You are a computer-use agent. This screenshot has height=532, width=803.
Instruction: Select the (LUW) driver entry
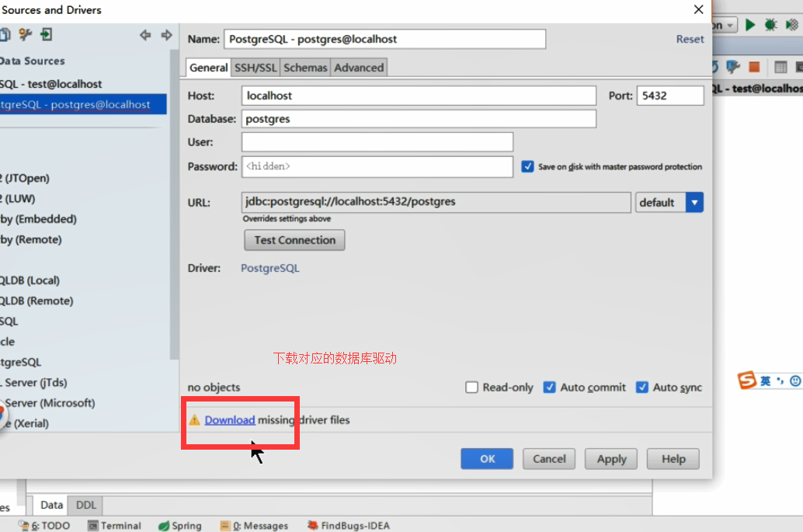tap(19, 199)
